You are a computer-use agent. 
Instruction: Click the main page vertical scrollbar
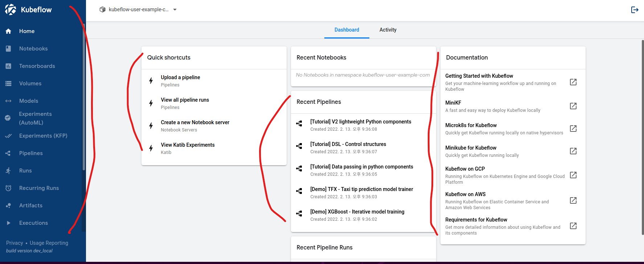coord(643,137)
